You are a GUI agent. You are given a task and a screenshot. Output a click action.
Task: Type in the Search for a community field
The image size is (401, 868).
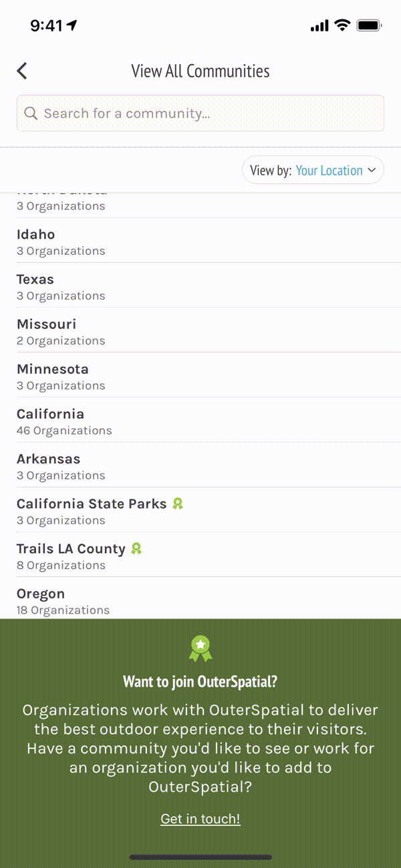pos(207,113)
